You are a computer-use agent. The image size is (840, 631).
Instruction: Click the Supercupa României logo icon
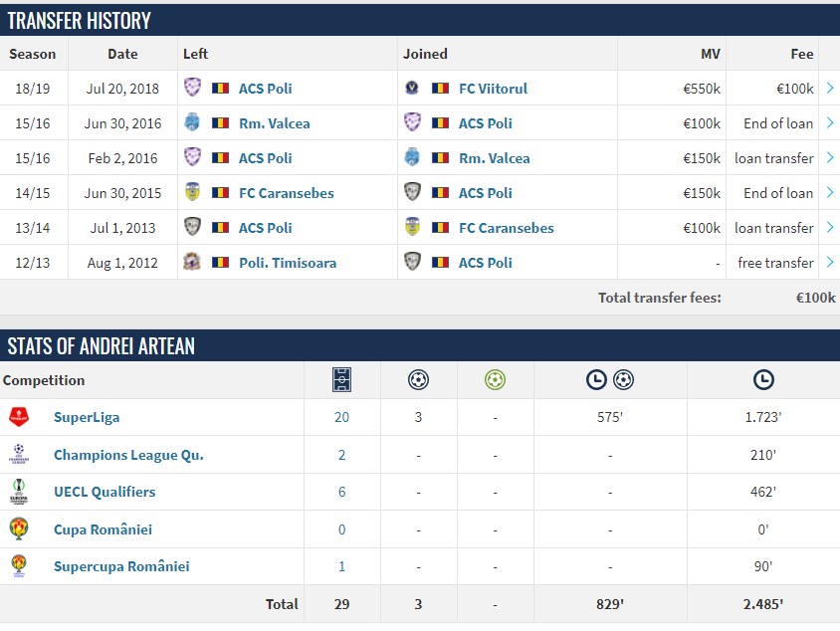[19, 566]
